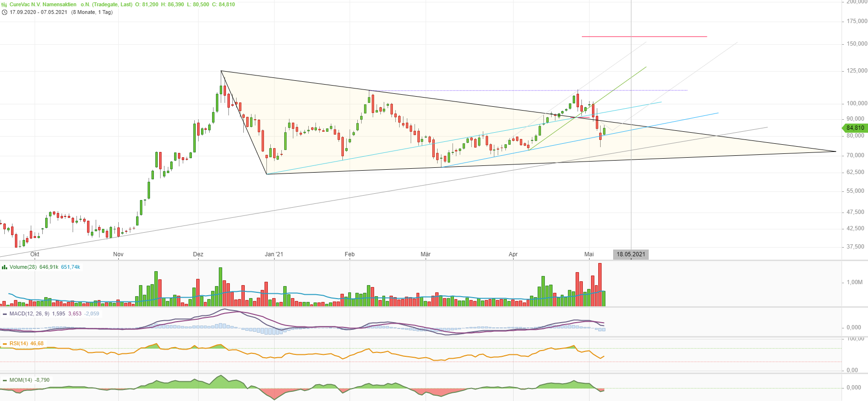The height and width of the screenshot is (401, 868).
Task: Click the MACD(12, 26, 9) indicator label
Action: 29,313
